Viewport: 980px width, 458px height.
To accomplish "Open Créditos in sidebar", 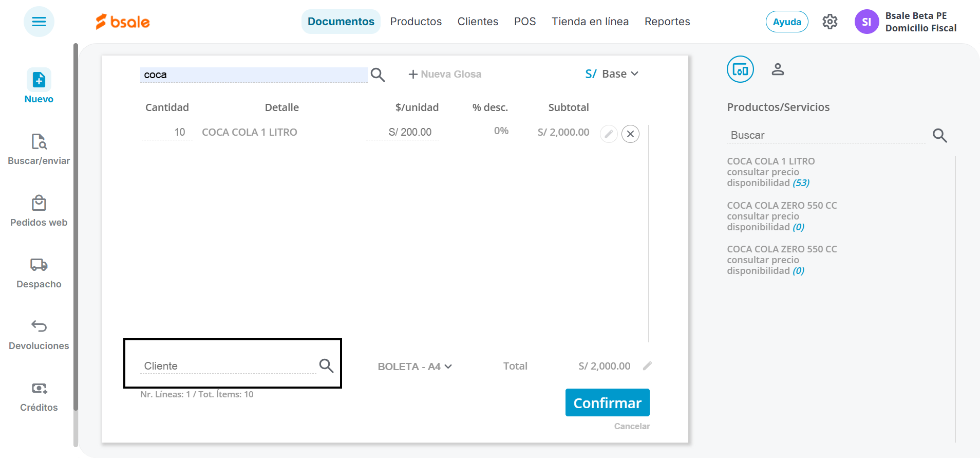I will pyautogui.click(x=39, y=396).
